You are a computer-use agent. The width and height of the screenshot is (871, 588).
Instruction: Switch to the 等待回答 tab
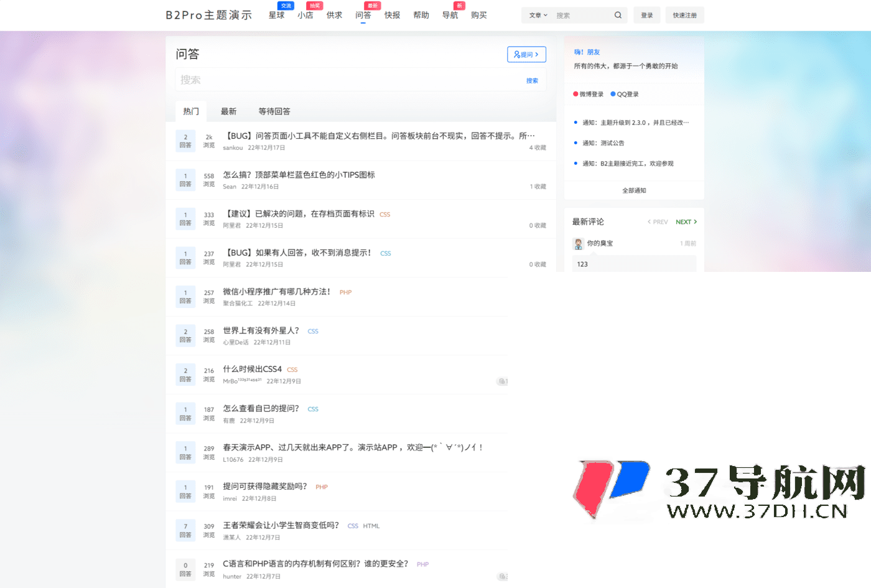point(275,111)
